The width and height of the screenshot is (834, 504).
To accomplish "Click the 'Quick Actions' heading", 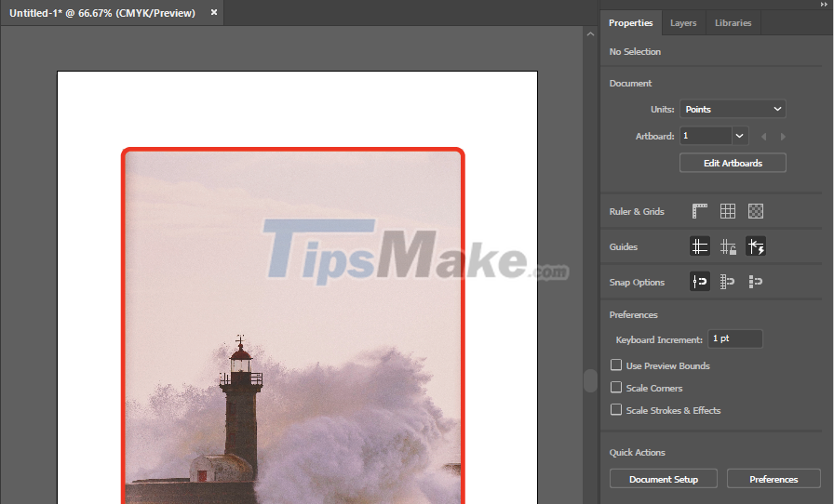I will 638,453.
